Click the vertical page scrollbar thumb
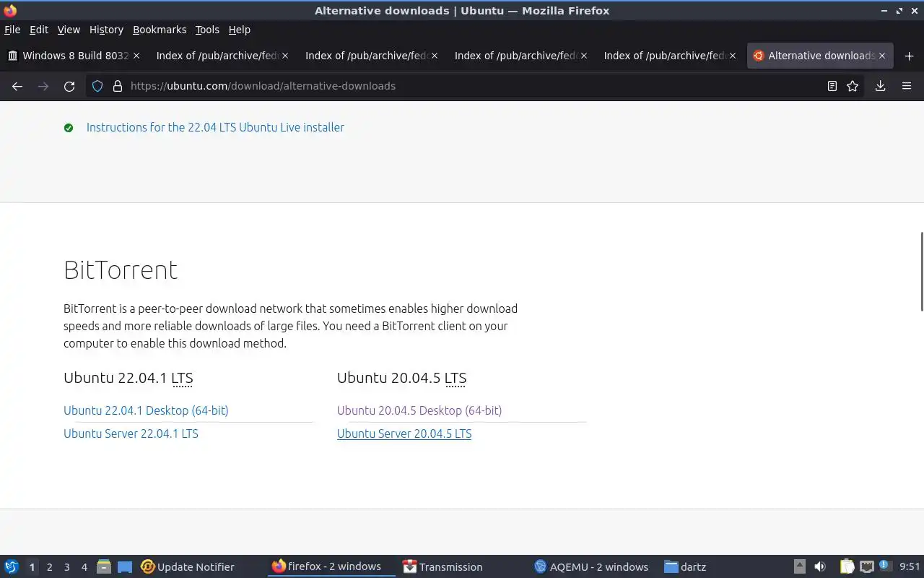Viewport: 924px width, 578px height. point(921,272)
